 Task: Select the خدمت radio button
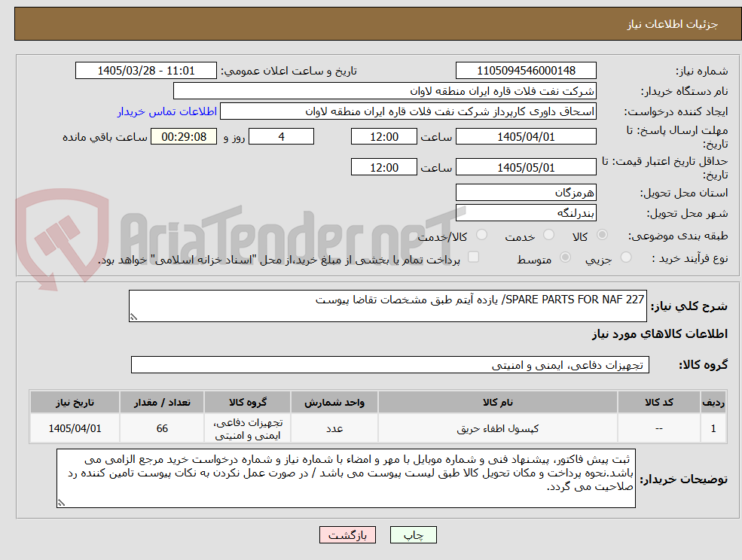(x=548, y=235)
